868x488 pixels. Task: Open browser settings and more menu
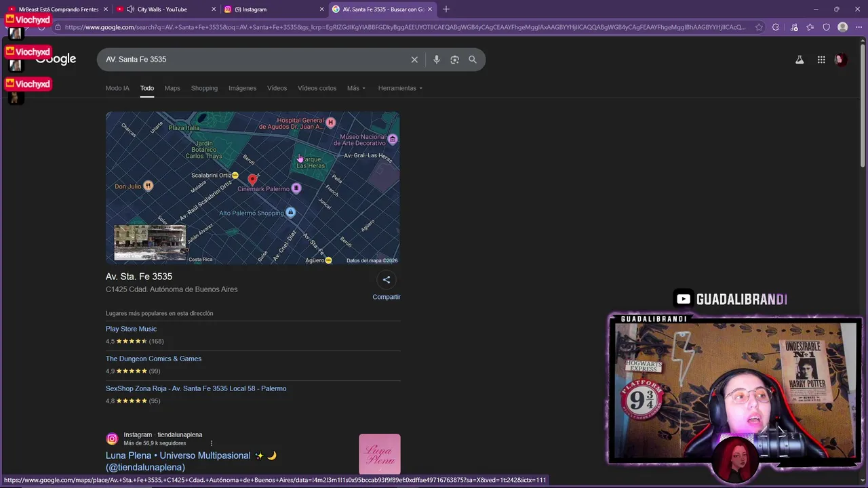click(859, 27)
